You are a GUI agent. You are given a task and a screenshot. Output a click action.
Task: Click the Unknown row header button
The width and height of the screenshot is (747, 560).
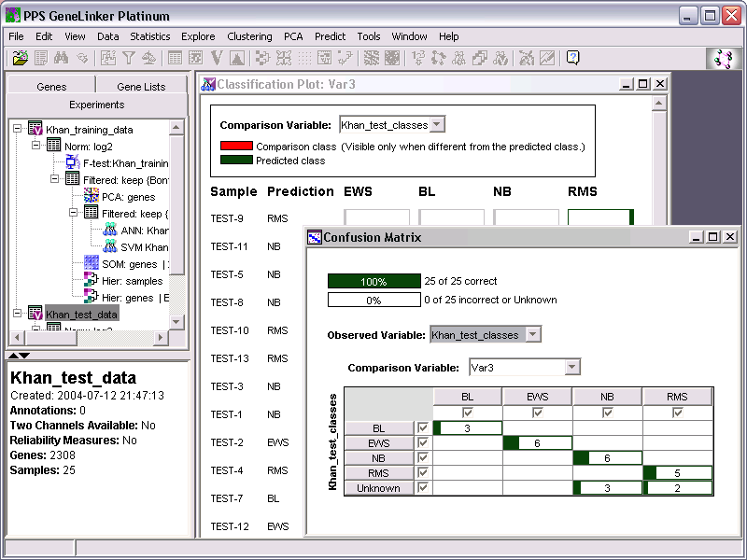click(379, 487)
